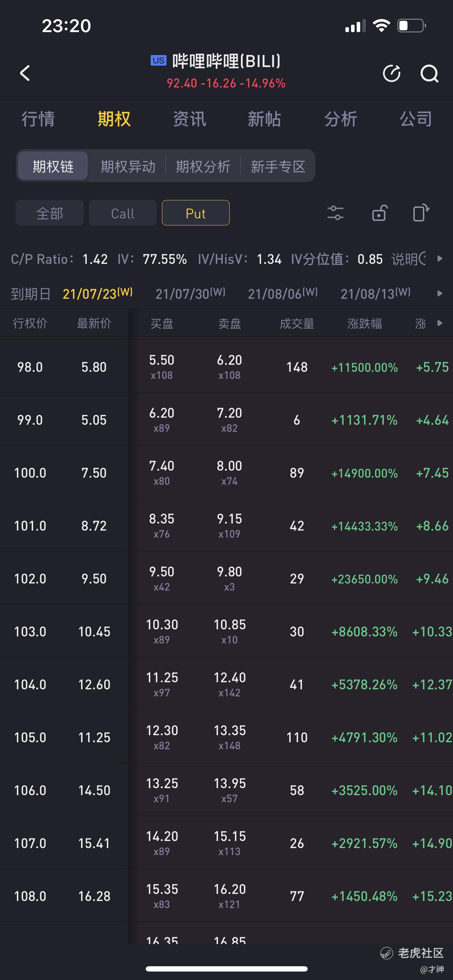453x980 pixels.
Task: Open the 99.0 strike put row
Action: 226,419
